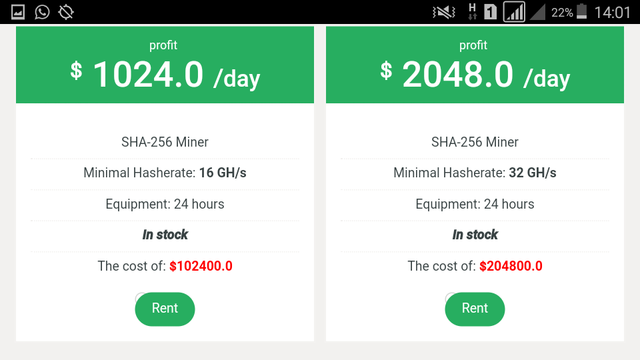
Task: Select the $2048.0 /day profit header
Action: [x=475, y=65]
